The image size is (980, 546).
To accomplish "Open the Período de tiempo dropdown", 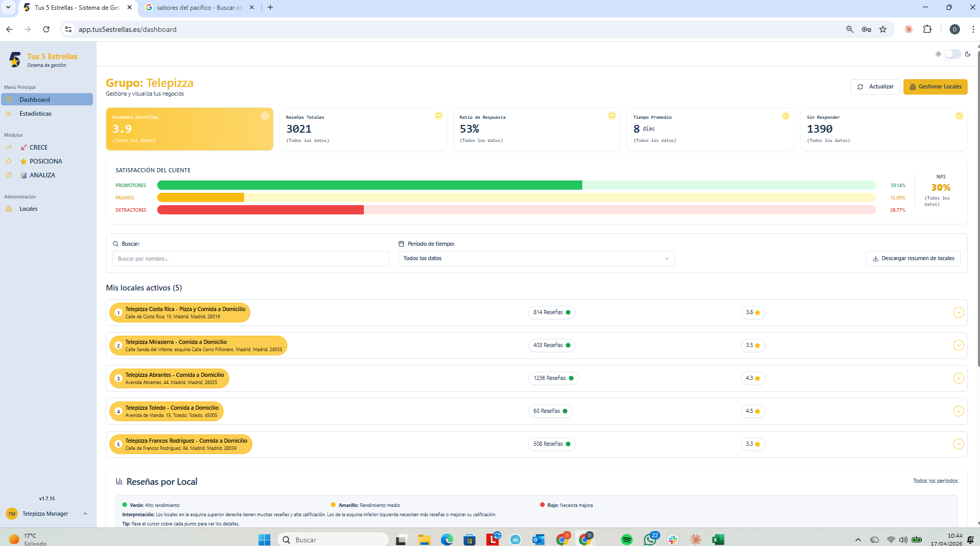I will (537, 259).
